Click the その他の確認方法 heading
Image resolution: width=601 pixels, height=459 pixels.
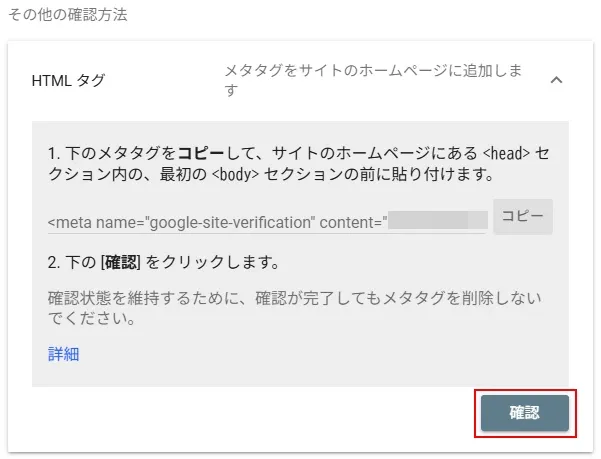tap(67, 15)
